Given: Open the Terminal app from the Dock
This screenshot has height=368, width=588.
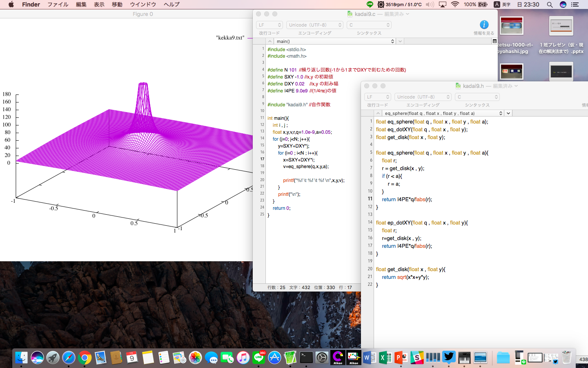Looking at the screenshot, I should [x=306, y=358].
